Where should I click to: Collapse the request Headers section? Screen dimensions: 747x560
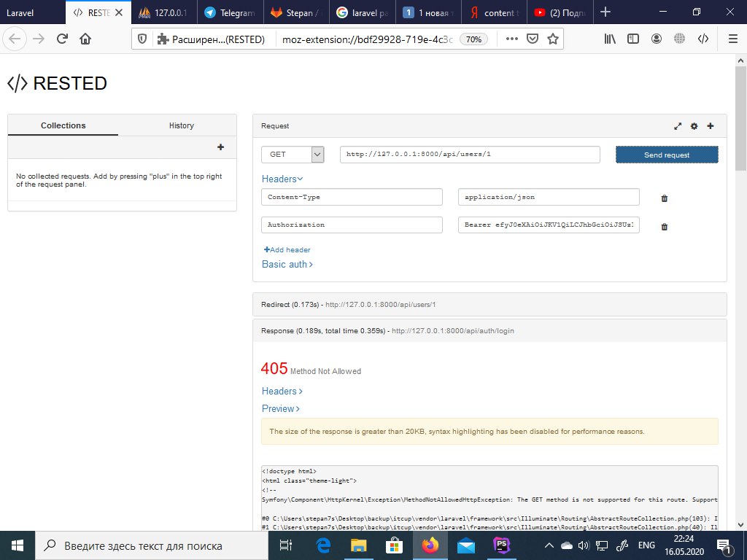(282, 179)
